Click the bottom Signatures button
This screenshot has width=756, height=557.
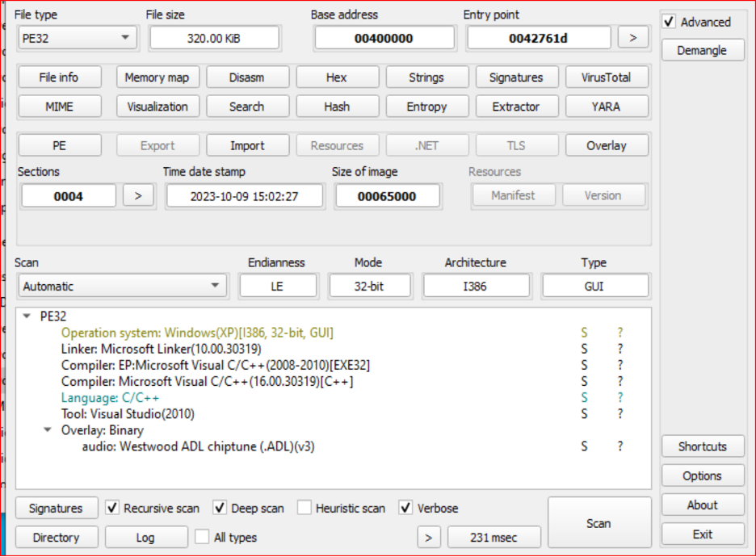(57, 509)
